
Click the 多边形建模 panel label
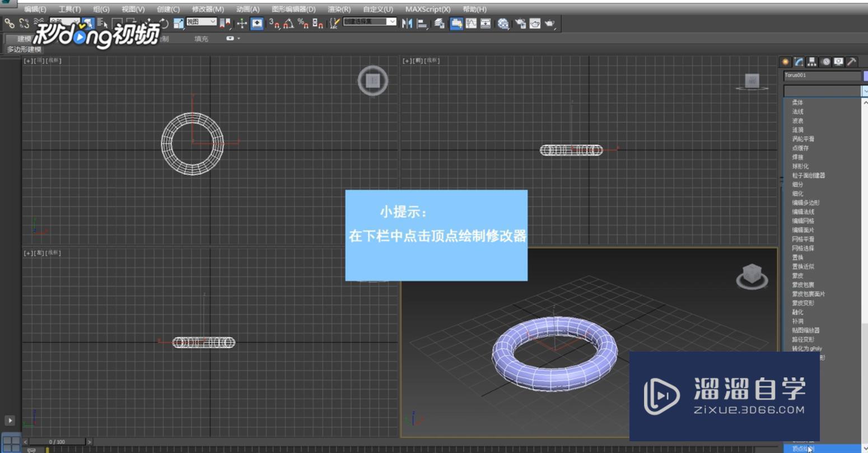(x=24, y=49)
